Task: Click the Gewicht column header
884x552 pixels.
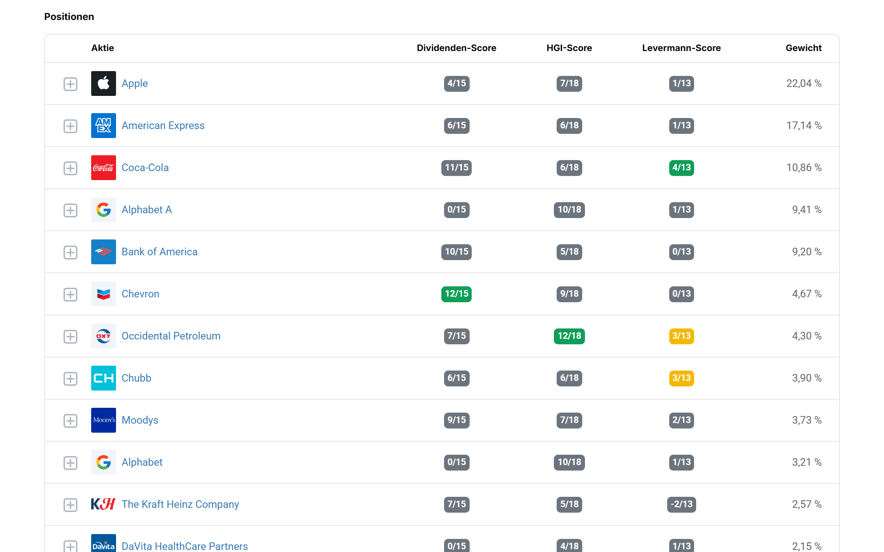Action: pyautogui.click(x=803, y=48)
